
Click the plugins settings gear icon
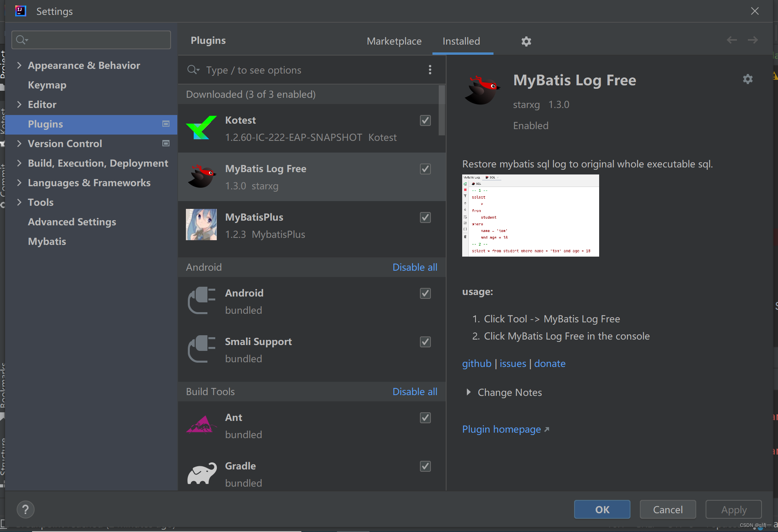[x=526, y=41]
